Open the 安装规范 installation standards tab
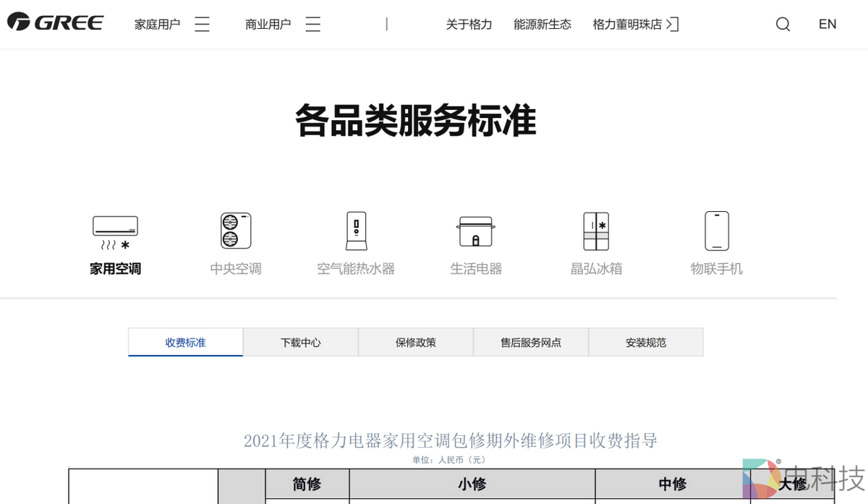 click(x=645, y=341)
